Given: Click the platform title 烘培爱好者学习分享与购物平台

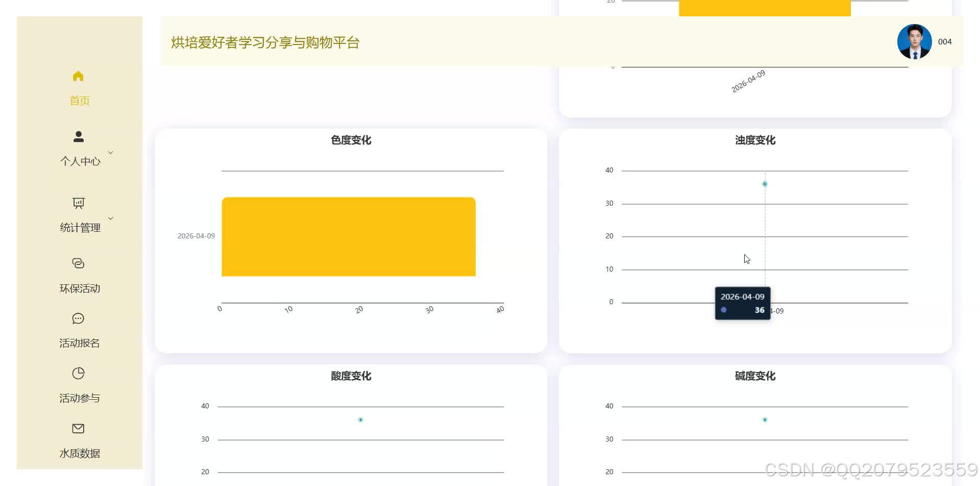Looking at the screenshot, I should point(265,42).
